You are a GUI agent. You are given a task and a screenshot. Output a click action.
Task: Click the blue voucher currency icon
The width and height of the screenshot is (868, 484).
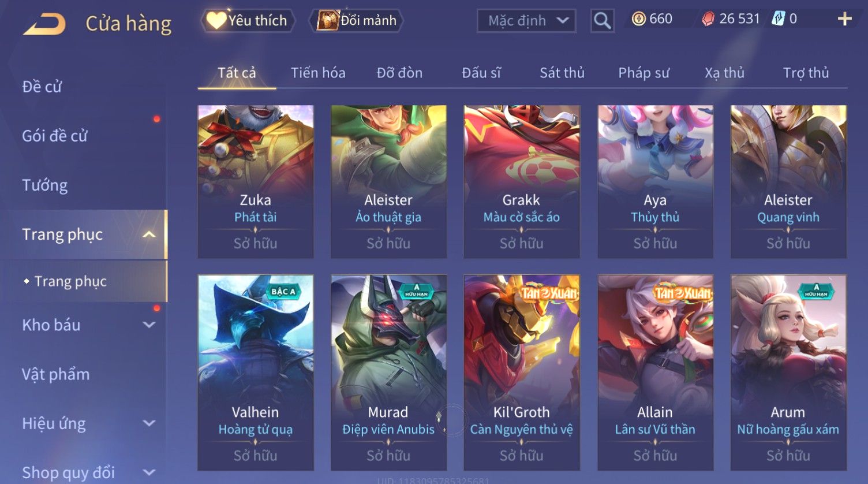click(778, 19)
